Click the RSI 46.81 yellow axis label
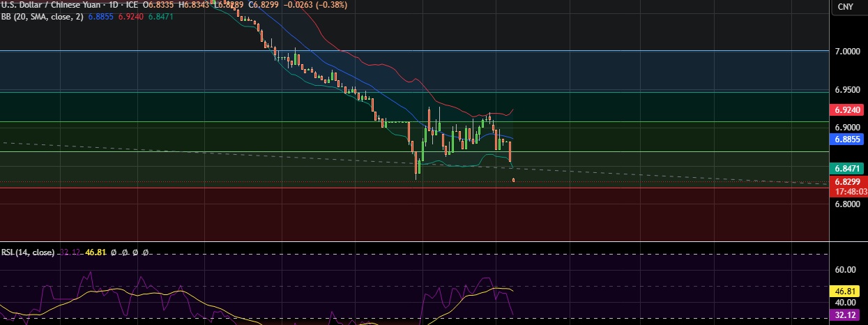The width and height of the screenshot is (868, 325). coord(846,290)
